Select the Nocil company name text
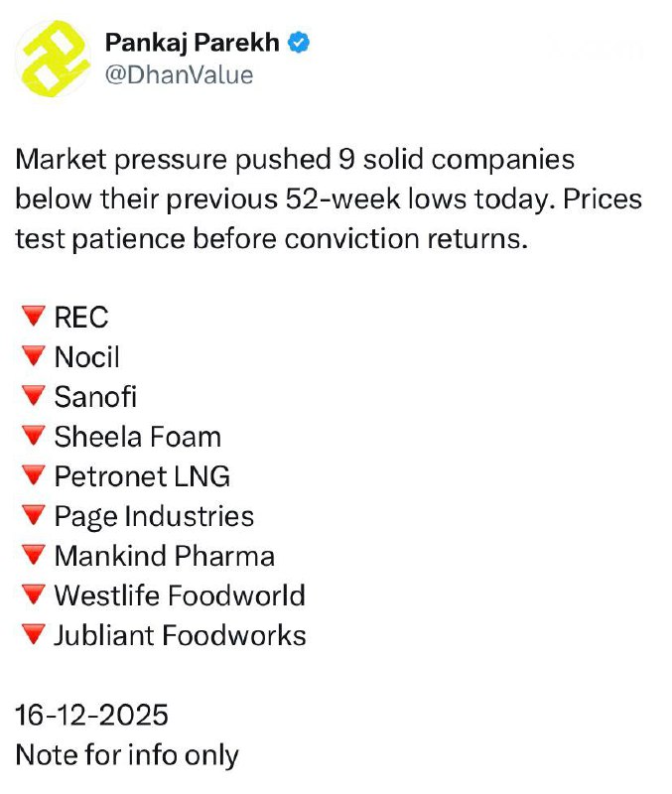Screen dimensions: 672x794 coord(87,357)
